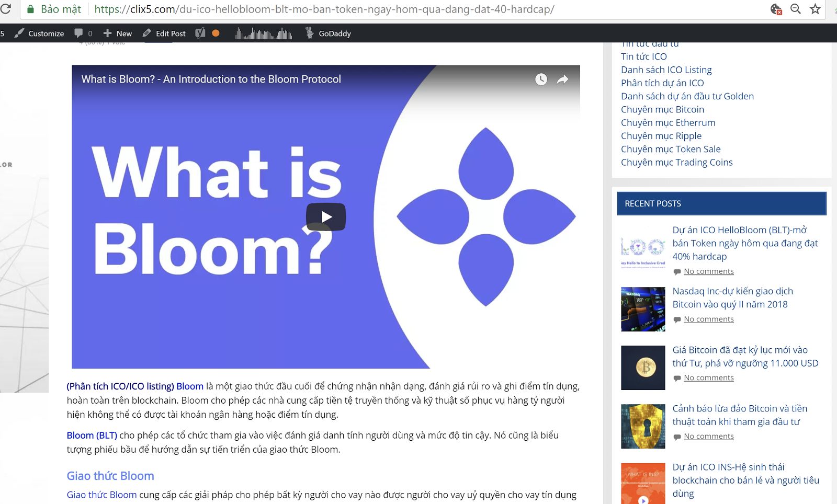Screen dimensions: 837x504
Task: Open the Nasdaq Inc Bitcoin post title
Action: 732,297
